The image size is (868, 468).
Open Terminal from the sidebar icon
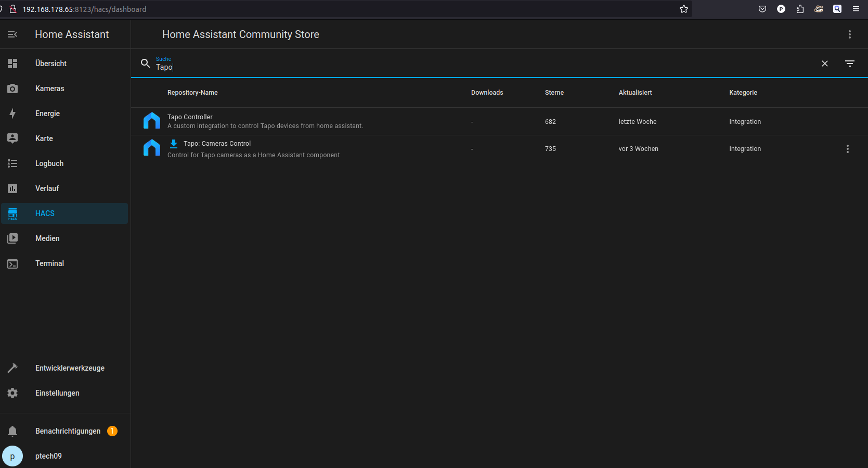click(x=12, y=264)
